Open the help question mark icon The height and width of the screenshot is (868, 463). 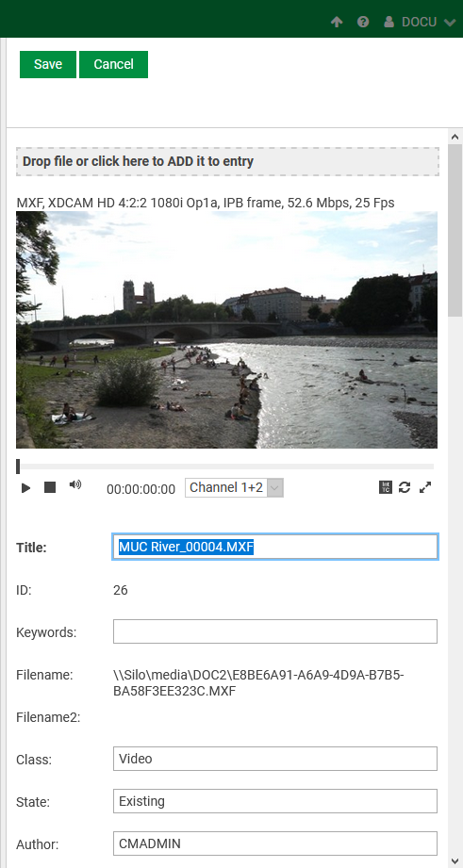(363, 22)
